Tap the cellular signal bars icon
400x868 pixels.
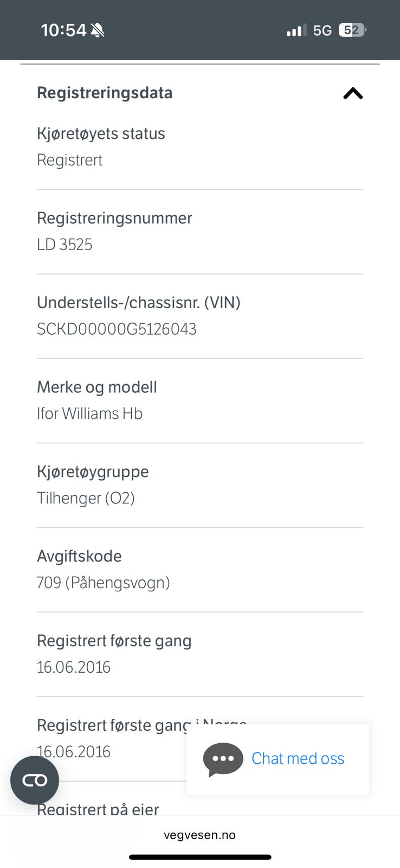click(x=294, y=30)
